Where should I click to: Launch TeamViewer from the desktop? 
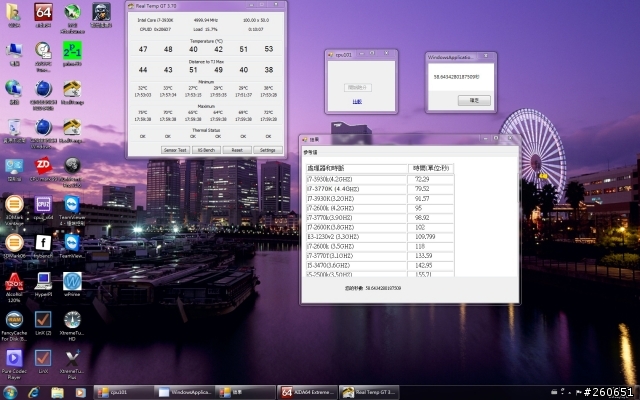[72, 242]
